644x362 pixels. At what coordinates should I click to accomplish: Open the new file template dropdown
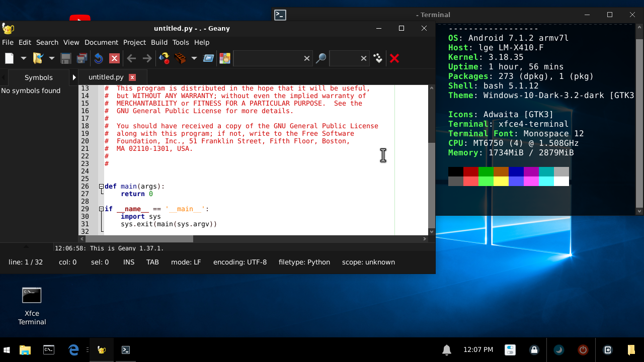23,58
